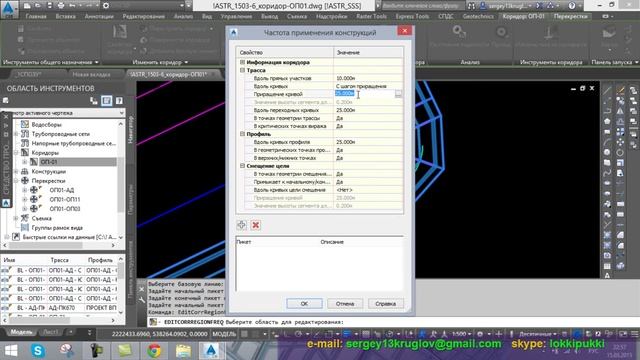Click the Приращение кривой value field
This screenshot has height=360, width=640.
coord(364,94)
